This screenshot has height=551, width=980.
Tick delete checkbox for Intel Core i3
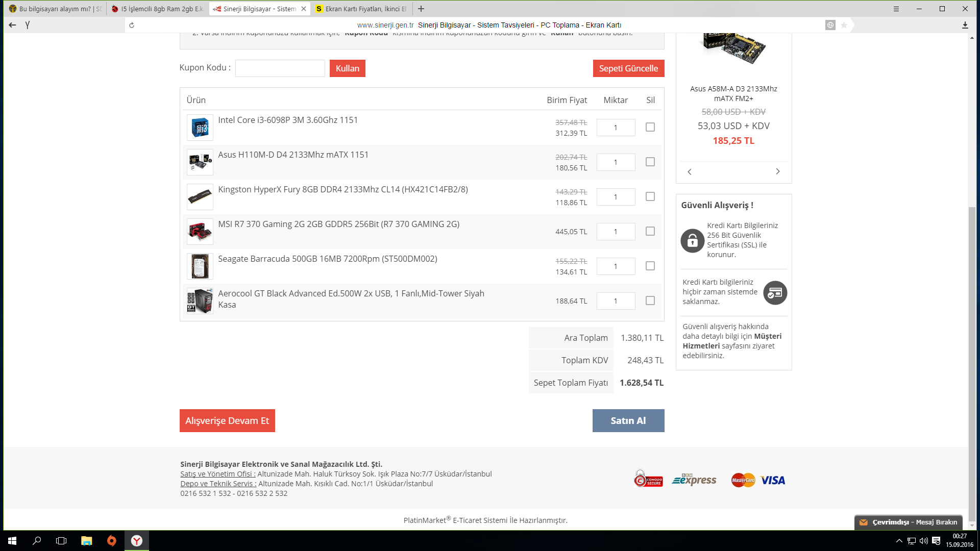pyautogui.click(x=650, y=127)
